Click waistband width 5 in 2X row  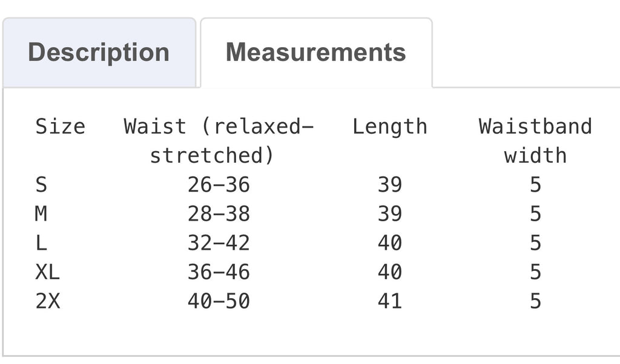pyautogui.click(x=535, y=301)
